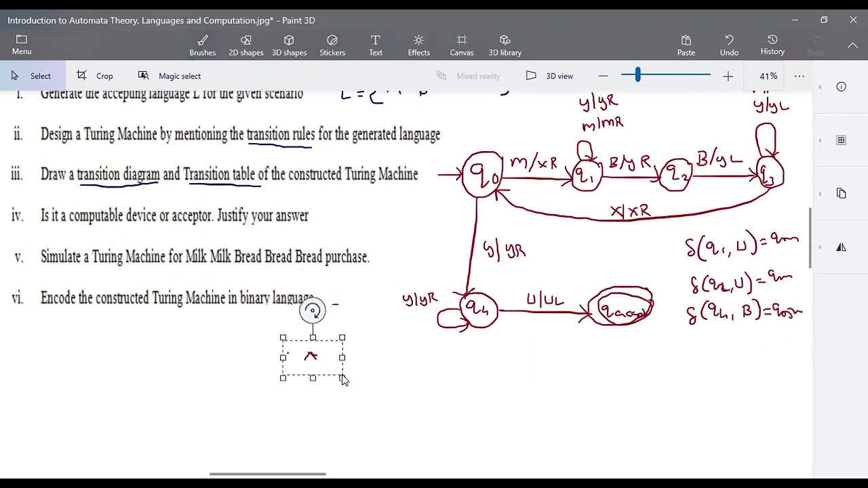Minimize the Paint 3D window
The height and width of the screenshot is (488, 868).
(795, 20)
